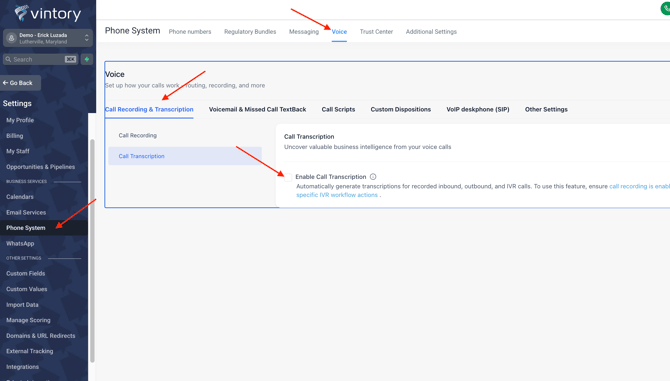Open Manage Scoring settings
The height and width of the screenshot is (381, 670).
(x=28, y=320)
